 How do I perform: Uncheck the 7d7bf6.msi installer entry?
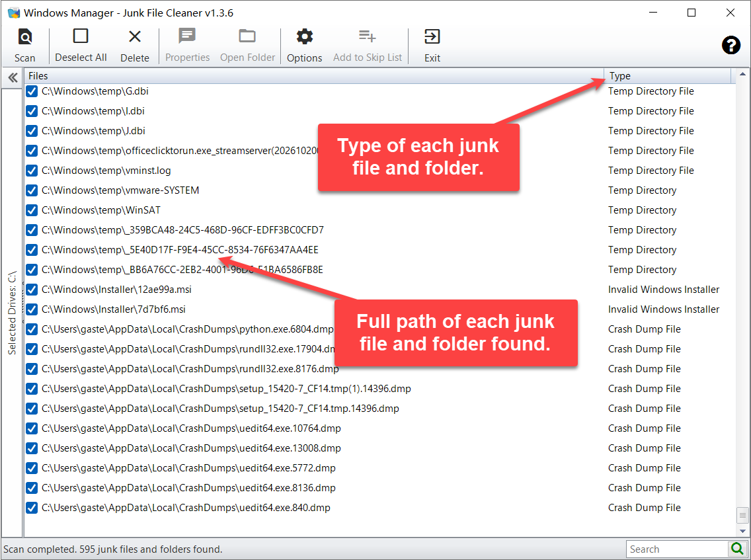32,309
